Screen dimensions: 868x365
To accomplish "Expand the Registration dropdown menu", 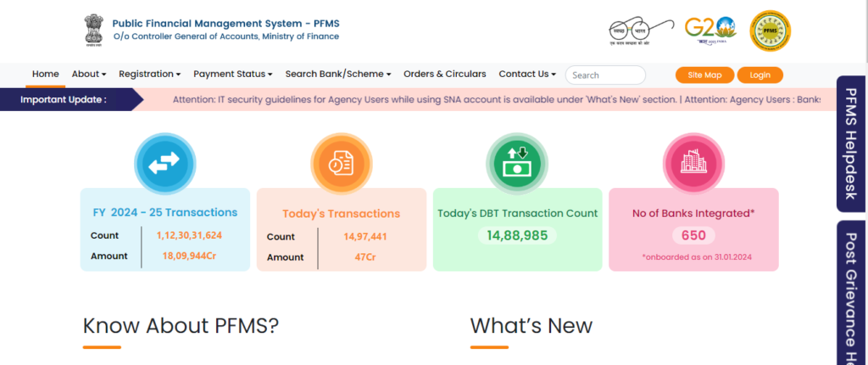I will (x=149, y=75).
